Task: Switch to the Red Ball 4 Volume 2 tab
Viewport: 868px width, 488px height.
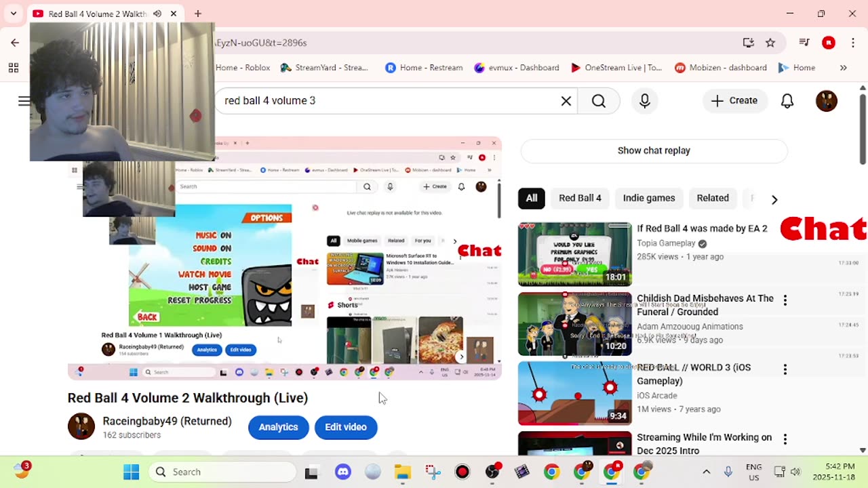Action: click(x=98, y=14)
